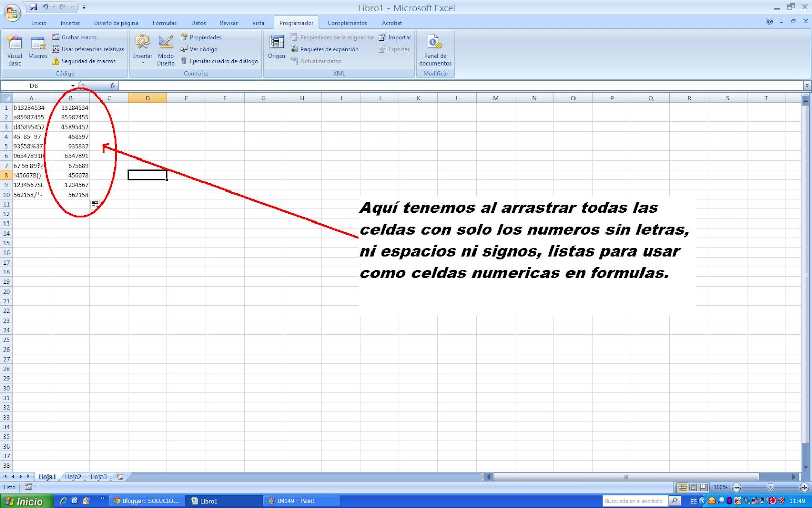Click Ejecutar cuadro de diálogo
The image size is (812, 508).
219,61
